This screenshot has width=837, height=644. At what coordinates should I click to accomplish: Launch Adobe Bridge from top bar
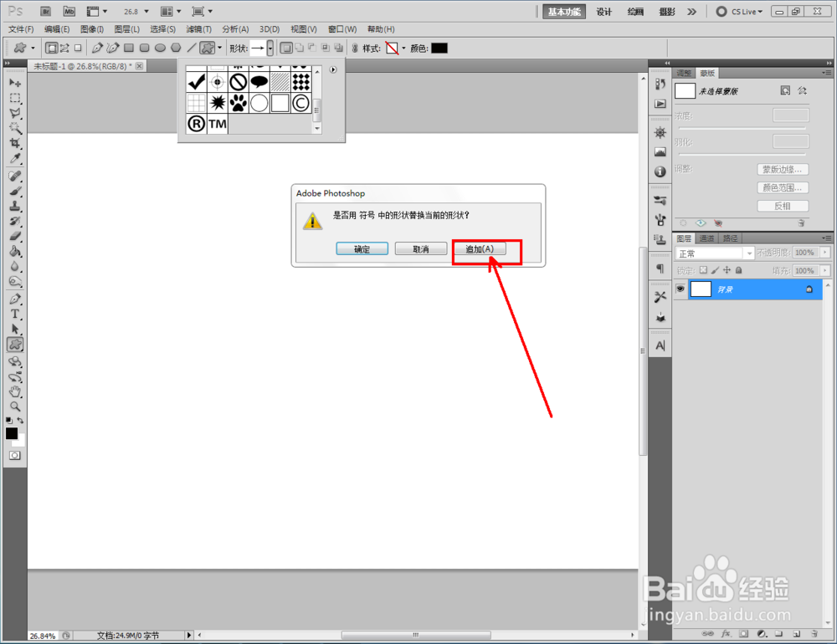click(x=46, y=11)
